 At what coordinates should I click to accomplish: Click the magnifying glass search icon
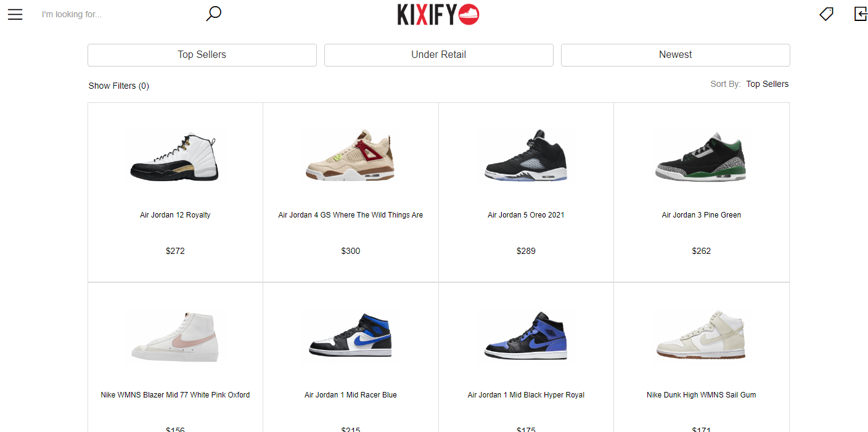[213, 14]
